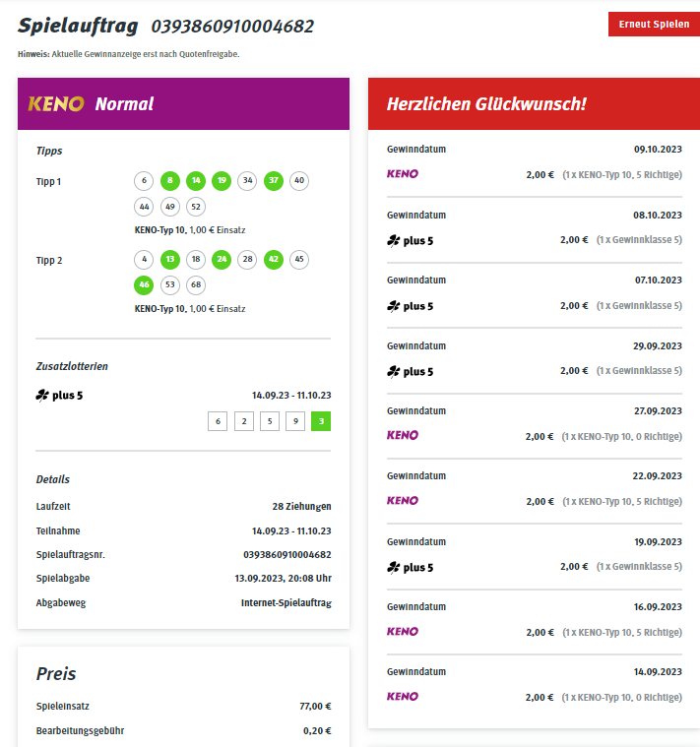Screen dimensions: 700x747
Task: Click Spielauftrag number 0393860910004682 in header
Action: (x=232, y=27)
